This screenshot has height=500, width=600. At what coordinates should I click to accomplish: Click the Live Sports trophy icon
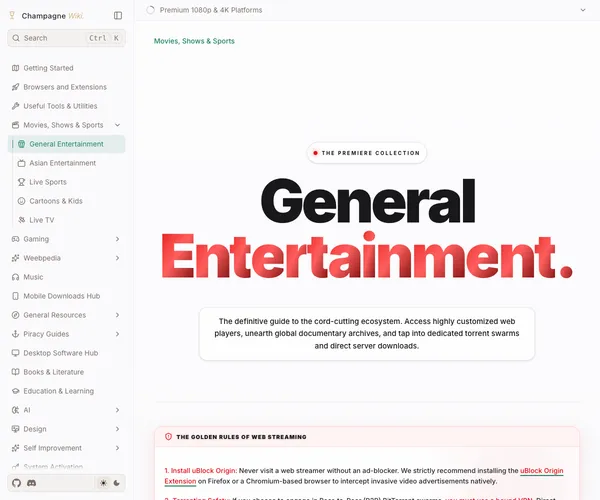(21, 182)
